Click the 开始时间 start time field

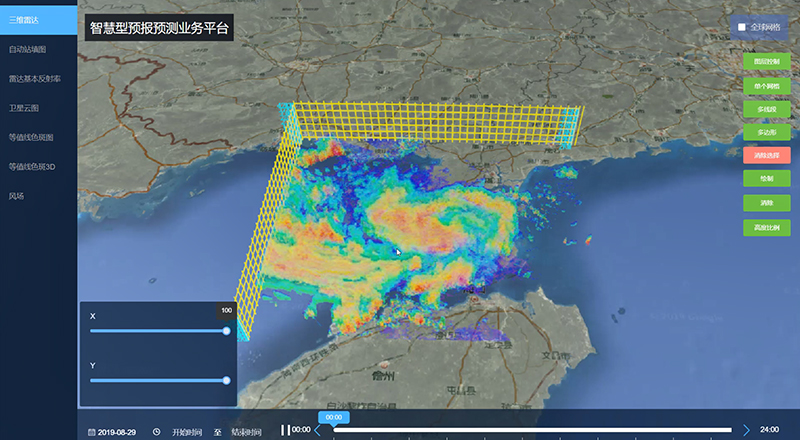tap(187, 432)
